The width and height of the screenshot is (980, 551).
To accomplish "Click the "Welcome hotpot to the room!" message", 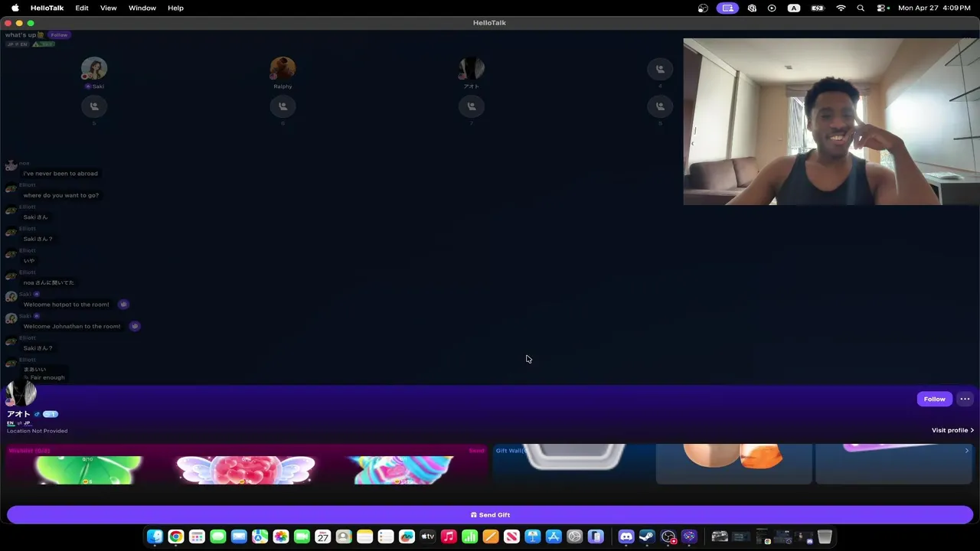I will click(67, 305).
